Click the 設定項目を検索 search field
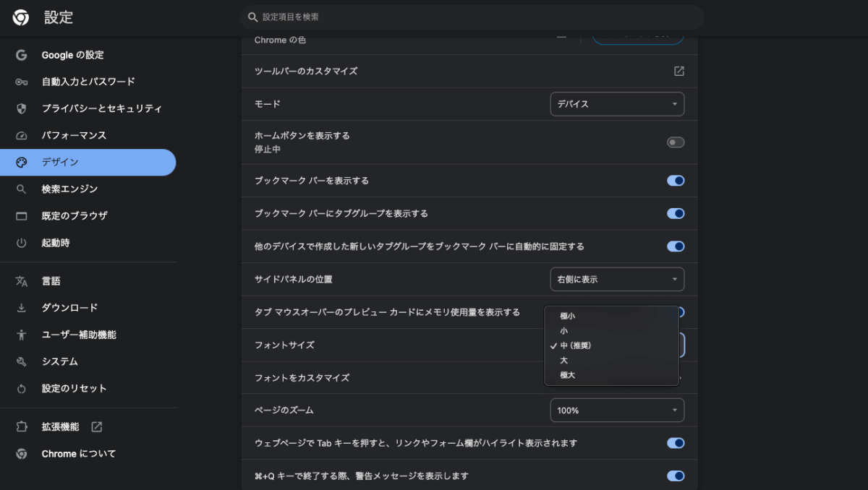 pos(472,17)
